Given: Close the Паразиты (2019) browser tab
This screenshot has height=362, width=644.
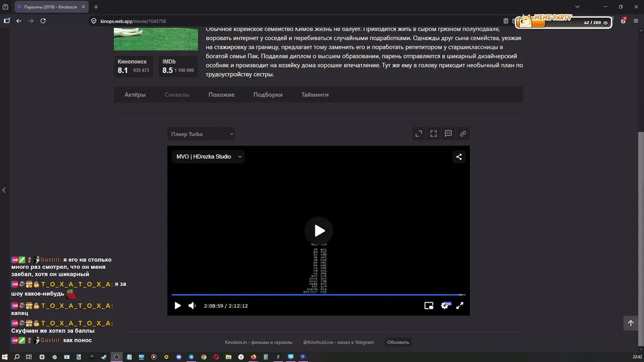Looking at the screenshot, I should pyautogui.click(x=84, y=7).
